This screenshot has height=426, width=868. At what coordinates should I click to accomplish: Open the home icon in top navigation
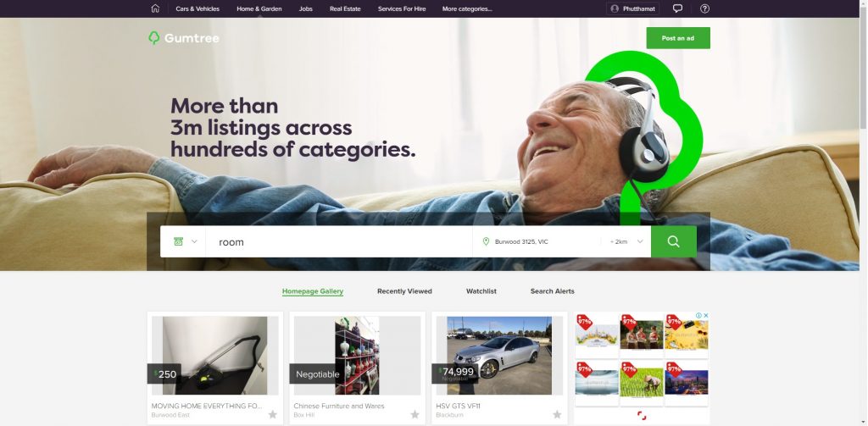click(156, 8)
